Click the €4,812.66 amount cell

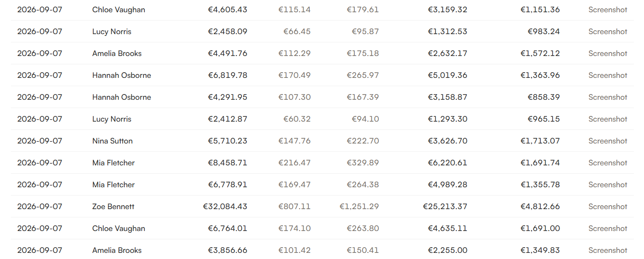tap(540, 206)
